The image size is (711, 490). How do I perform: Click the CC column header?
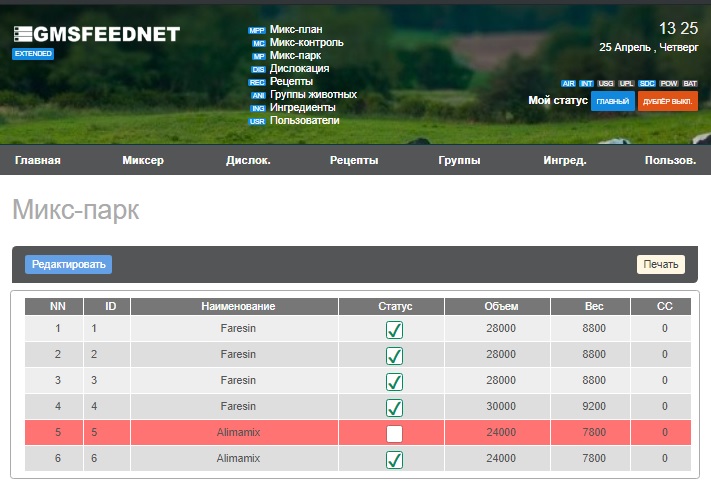661,306
